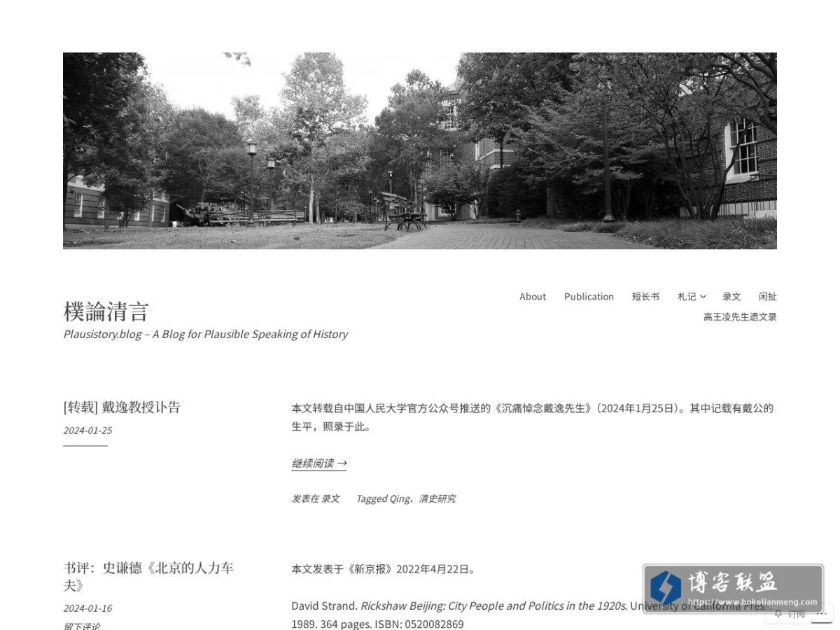Click the 订阅 subscribe button
The image size is (840, 630).
[790, 614]
